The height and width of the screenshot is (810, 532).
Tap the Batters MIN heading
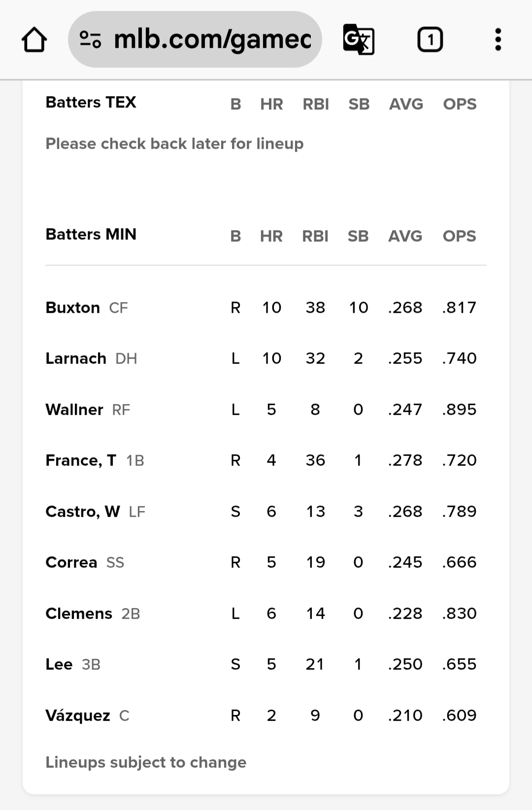91,234
